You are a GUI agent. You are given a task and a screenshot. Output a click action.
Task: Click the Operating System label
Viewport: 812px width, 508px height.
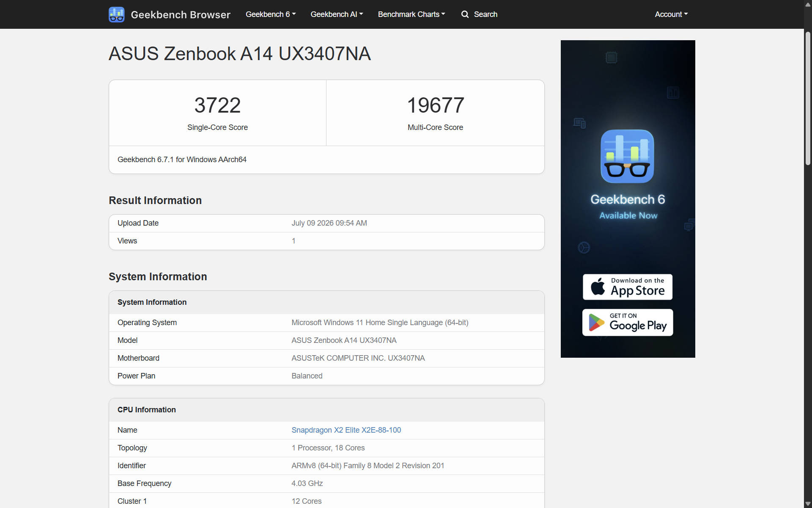[x=147, y=323]
